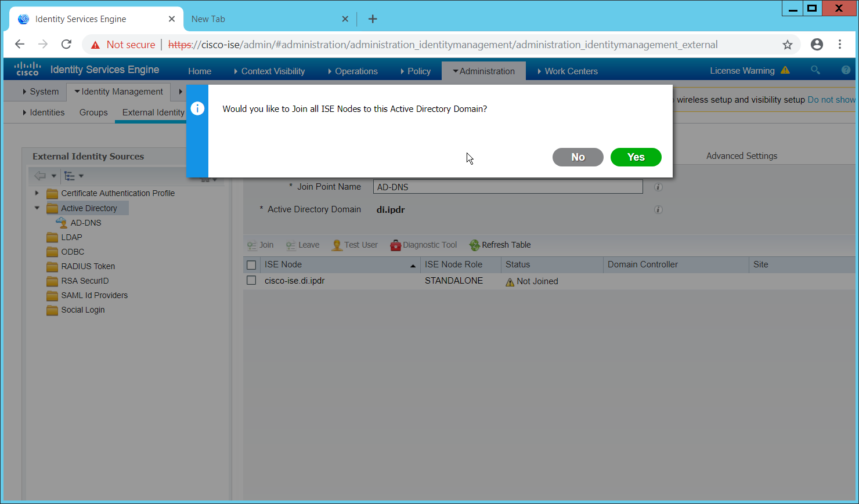Image resolution: width=859 pixels, height=504 pixels.
Task: Open the Administration dropdown menu
Action: point(483,71)
